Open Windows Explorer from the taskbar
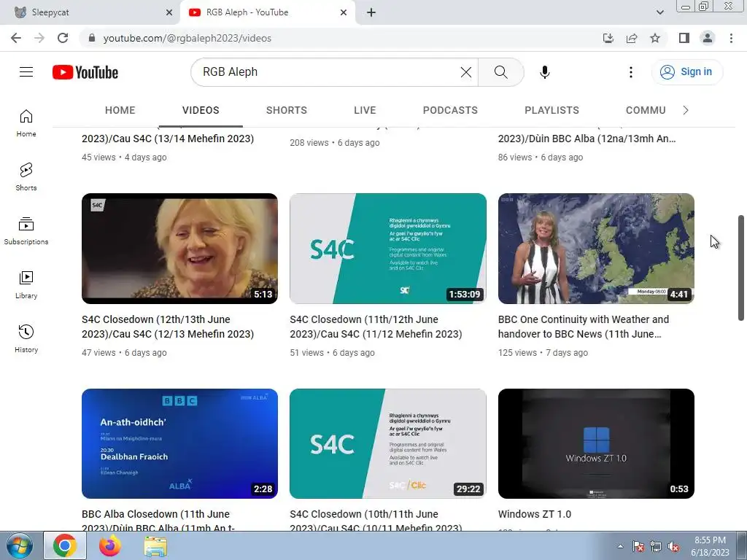This screenshot has height=560, width=747. click(x=155, y=545)
